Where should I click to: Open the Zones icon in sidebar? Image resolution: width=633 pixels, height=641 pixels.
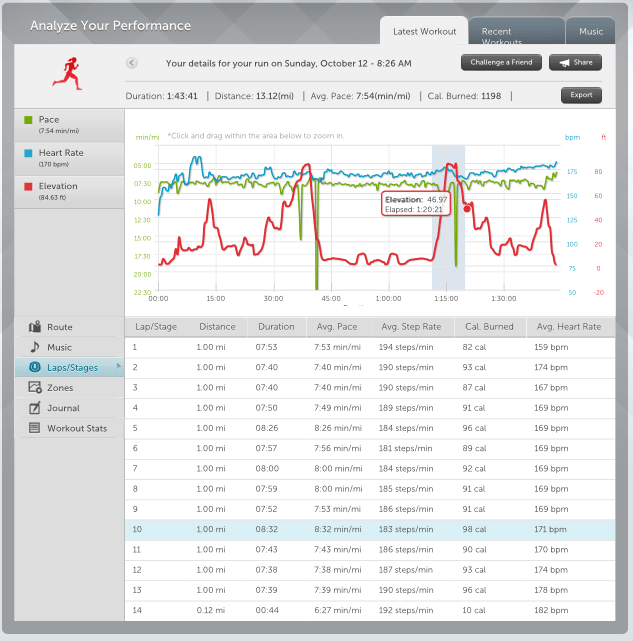(35, 388)
